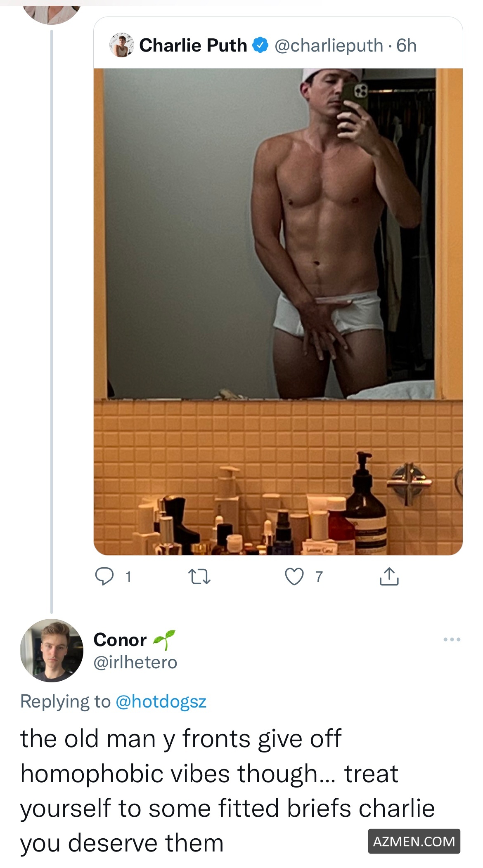The height and width of the screenshot is (868, 483).
Task: Open the @charlieputh handle
Action: tap(329, 45)
